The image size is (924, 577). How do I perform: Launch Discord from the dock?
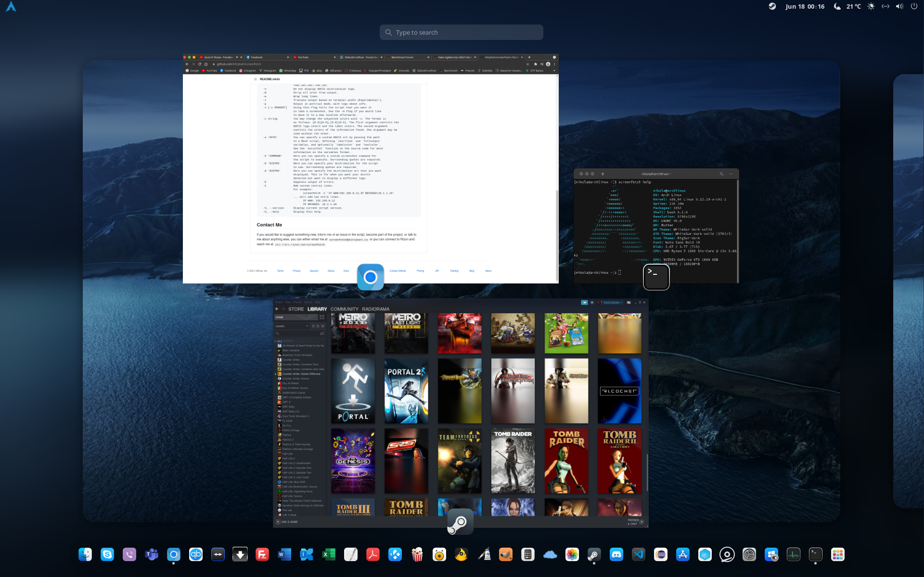(616, 554)
